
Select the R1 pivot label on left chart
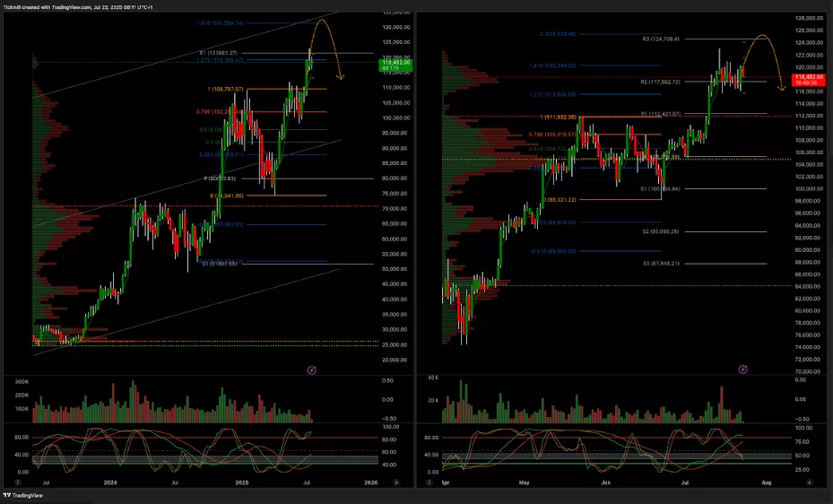(x=217, y=53)
